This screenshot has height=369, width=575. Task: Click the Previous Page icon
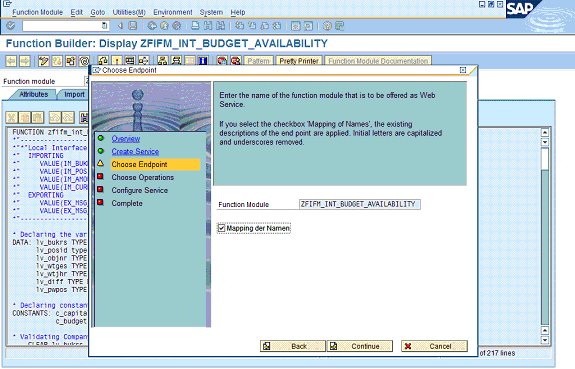[x=252, y=26]
